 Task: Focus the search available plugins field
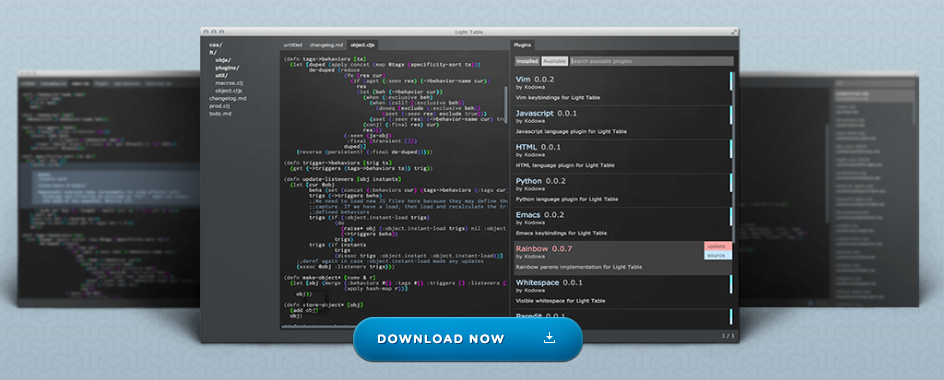point(651,61)
